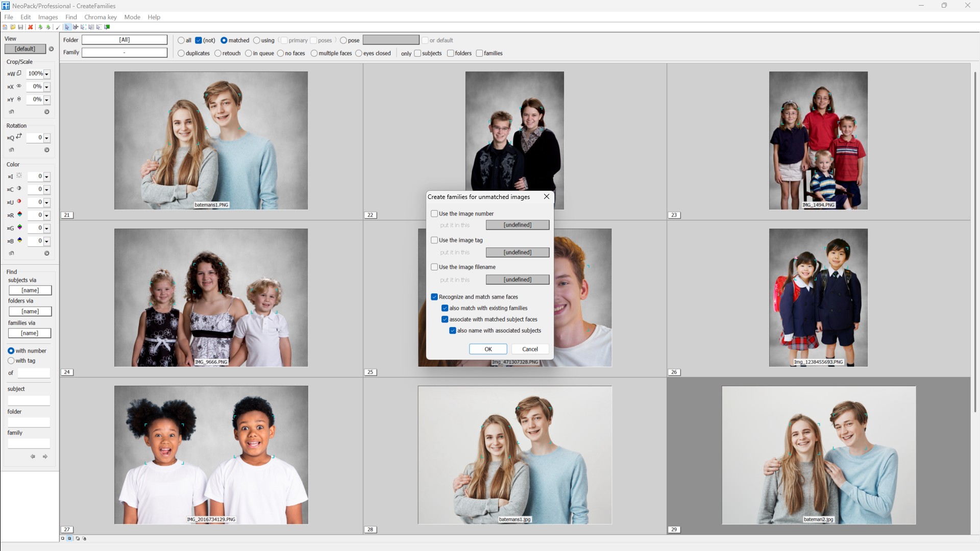Select 'with tag' radio in Find panel
This screenshot has height=551, width=980.
click(x=11, y=361)
